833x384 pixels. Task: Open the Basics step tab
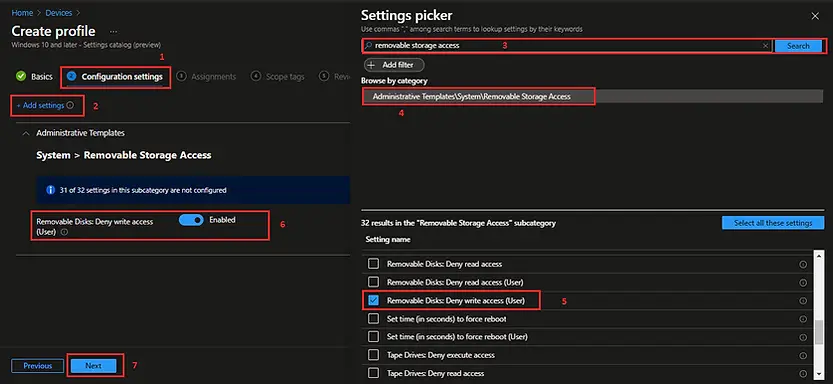click(x=35, y=76)
